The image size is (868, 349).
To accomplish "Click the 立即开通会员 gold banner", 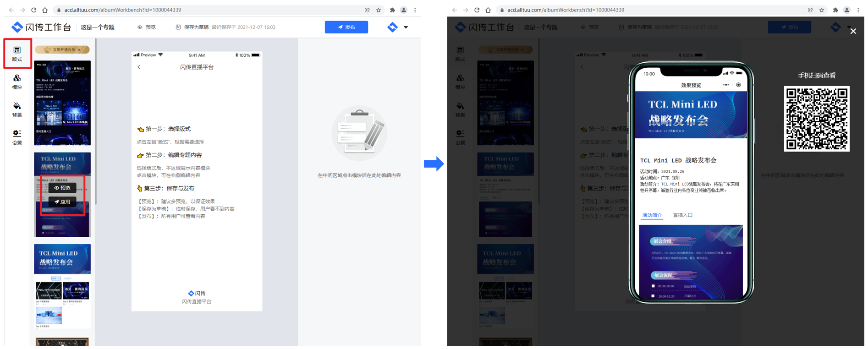I will 62,49.
